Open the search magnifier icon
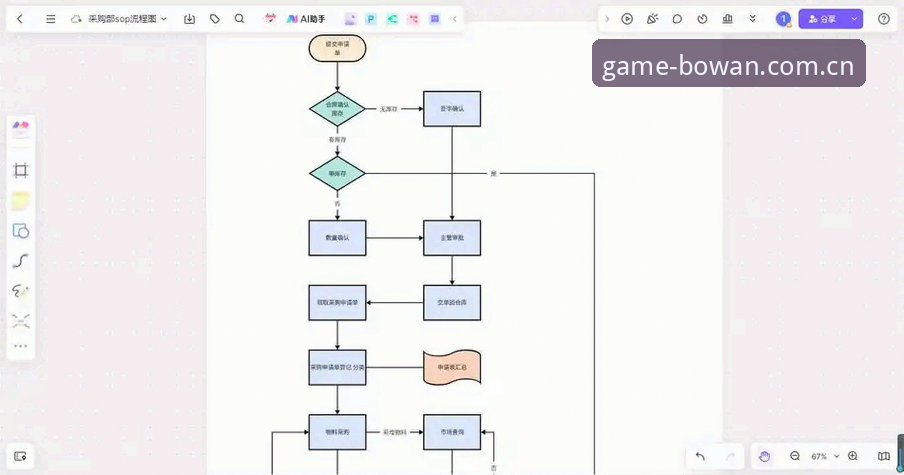Viewport: 904px width, 475px height. [x=239, y=19]
